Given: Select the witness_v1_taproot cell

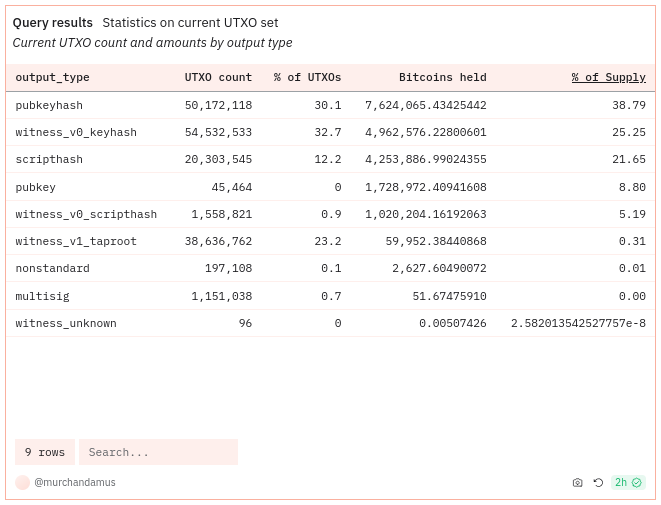Looking at the screenshot, I should [76, 241].
